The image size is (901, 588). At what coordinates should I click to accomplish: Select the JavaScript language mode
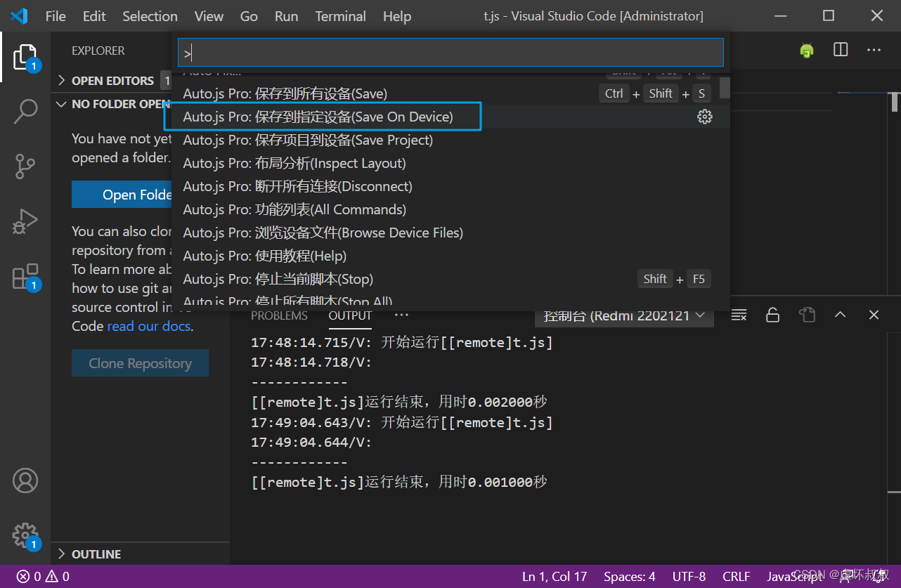pyautogui.click(x=794, y=577)
